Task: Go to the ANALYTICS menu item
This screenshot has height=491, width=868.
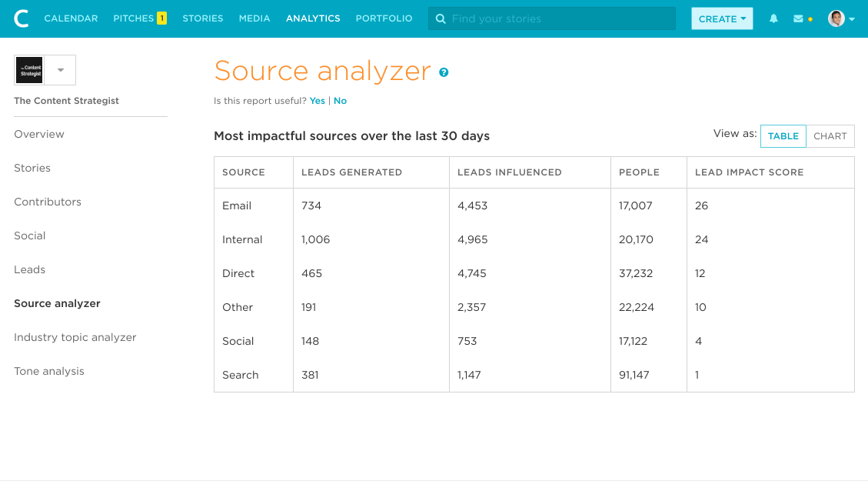Action: pos(313,18)
